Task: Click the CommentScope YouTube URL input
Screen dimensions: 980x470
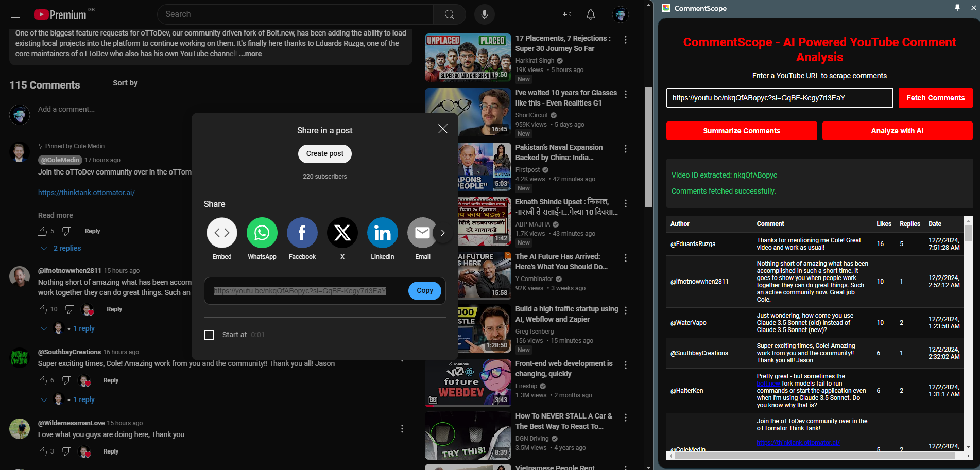Action: click(x=780, y=98)
